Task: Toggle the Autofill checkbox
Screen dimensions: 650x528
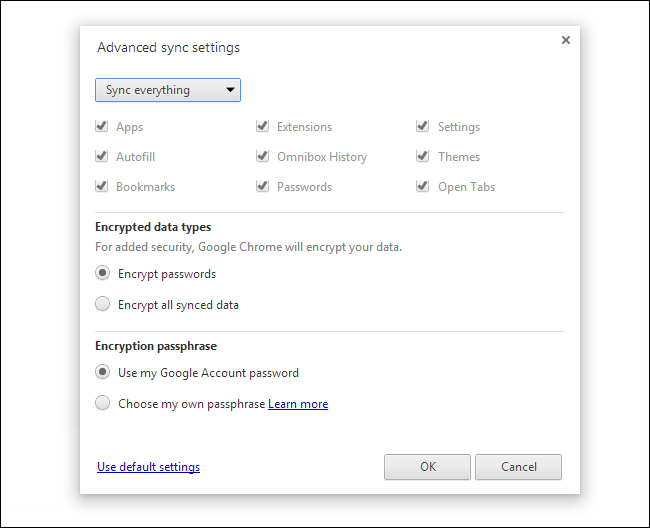Action: point(101,157)
